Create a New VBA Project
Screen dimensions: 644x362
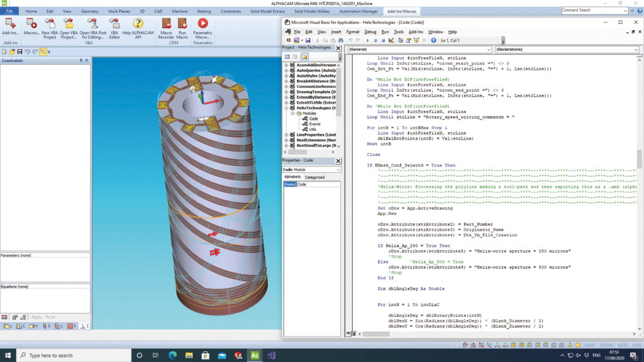(50, 29)
